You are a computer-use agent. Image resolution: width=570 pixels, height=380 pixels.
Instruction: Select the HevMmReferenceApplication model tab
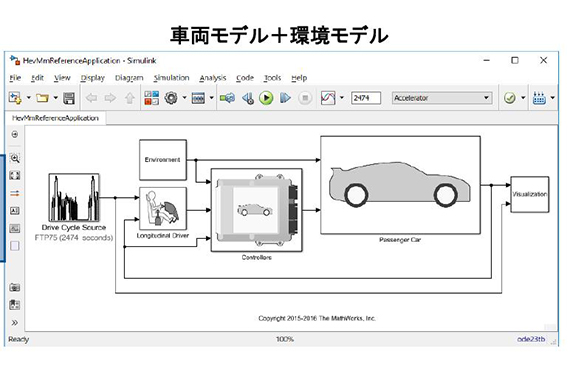pos(55,118)
